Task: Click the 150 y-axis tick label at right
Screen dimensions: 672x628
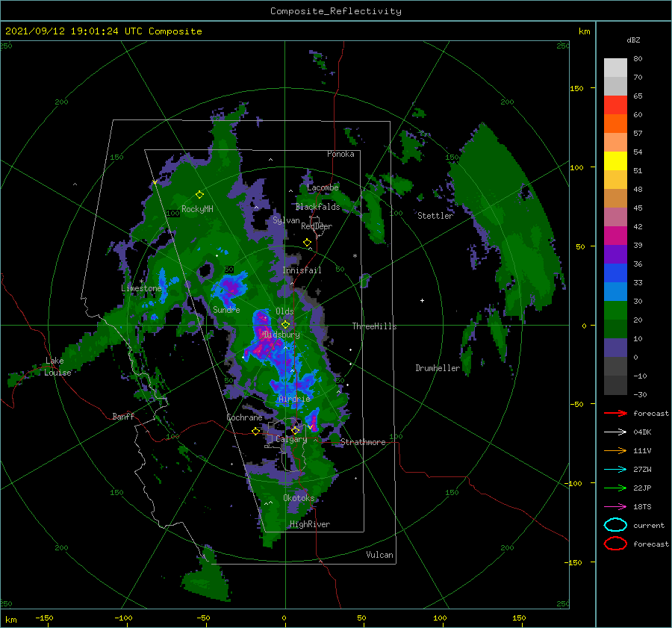Action: pyautogui.click(x=576, y=88)
